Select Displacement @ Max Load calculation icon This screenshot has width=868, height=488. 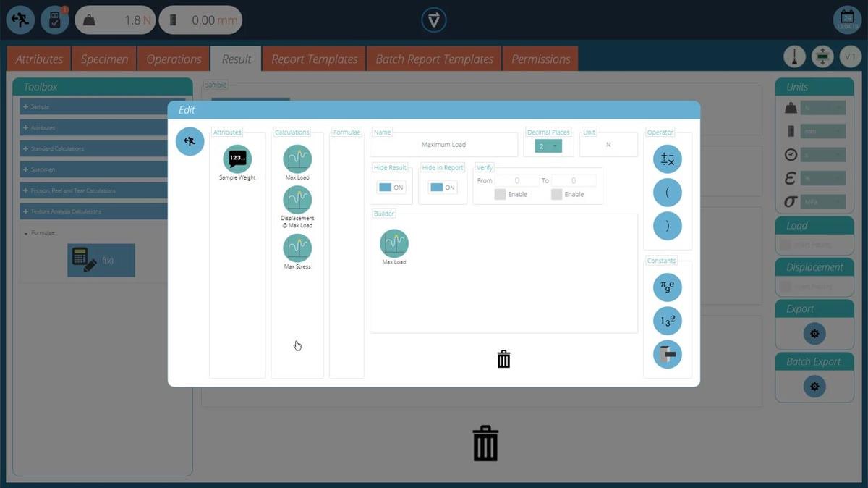tap(297, 200)
